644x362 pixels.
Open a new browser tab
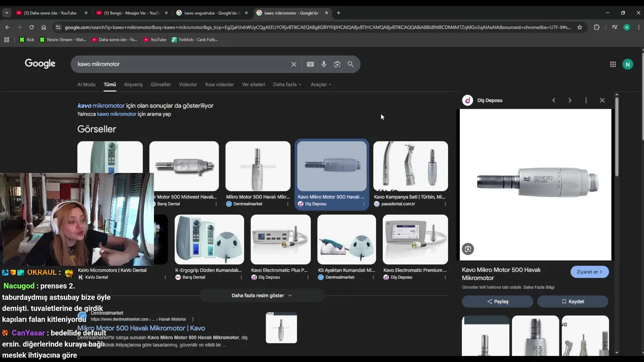[339, 13]
